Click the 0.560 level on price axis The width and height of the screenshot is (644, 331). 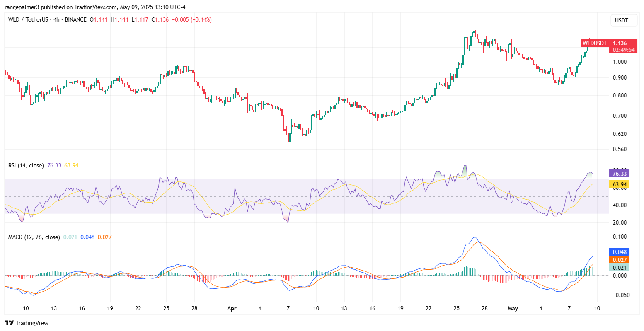pos(620,149)
